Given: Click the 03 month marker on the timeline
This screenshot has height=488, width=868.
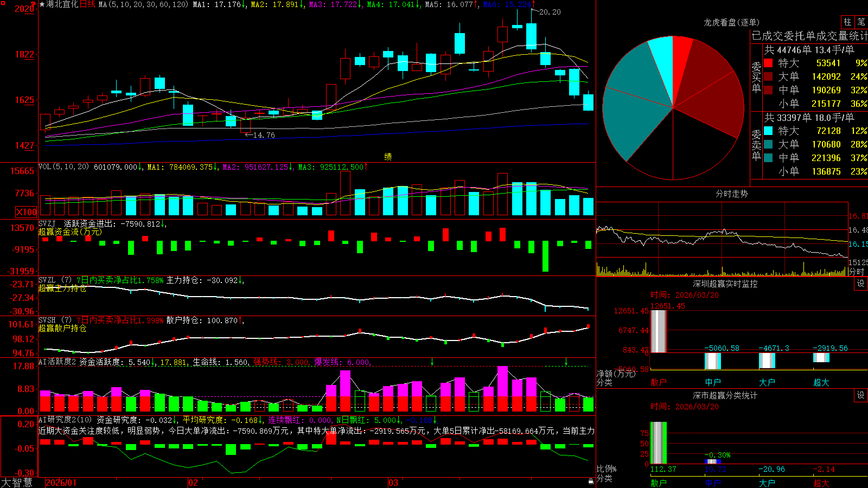Looking at the screenshot, I should (x=393, y=483).
